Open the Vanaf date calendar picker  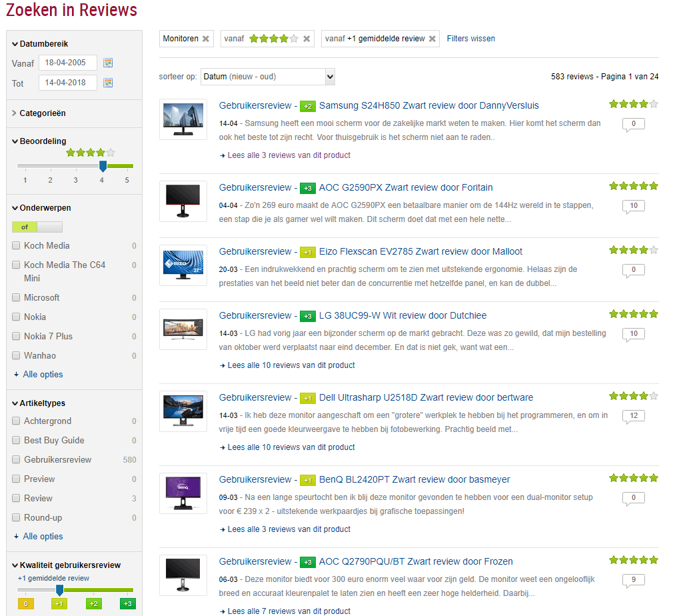108,63
